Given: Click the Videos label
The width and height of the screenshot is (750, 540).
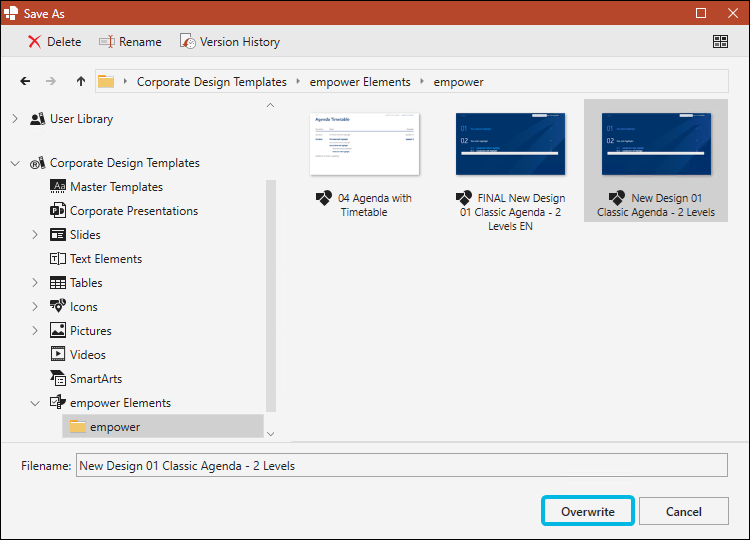Looking at the screenshot, I should pyautogui.click(x=88, y=354).
